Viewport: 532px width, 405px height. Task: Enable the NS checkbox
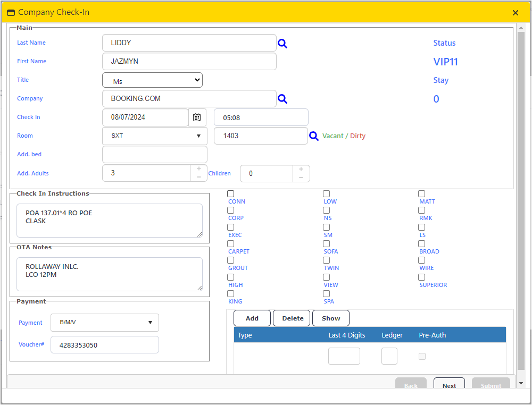pyautogui.click(x=327, y=210)
